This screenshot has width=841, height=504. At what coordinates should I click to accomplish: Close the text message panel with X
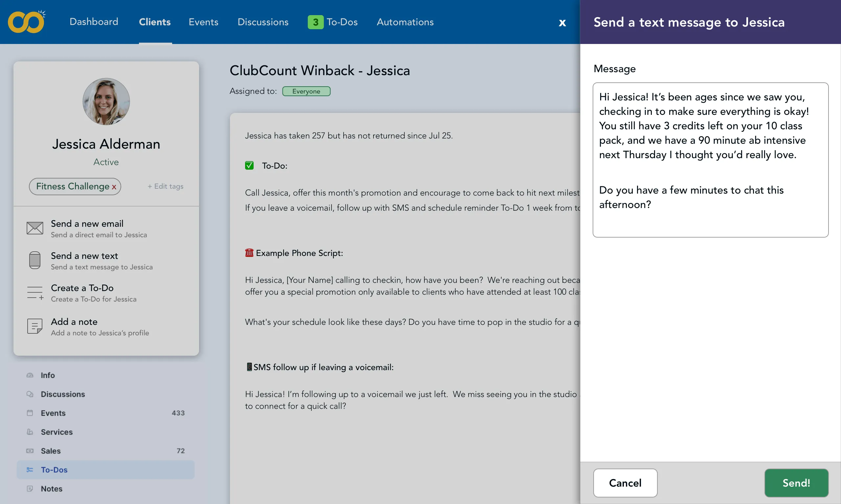tap(562, 22)
